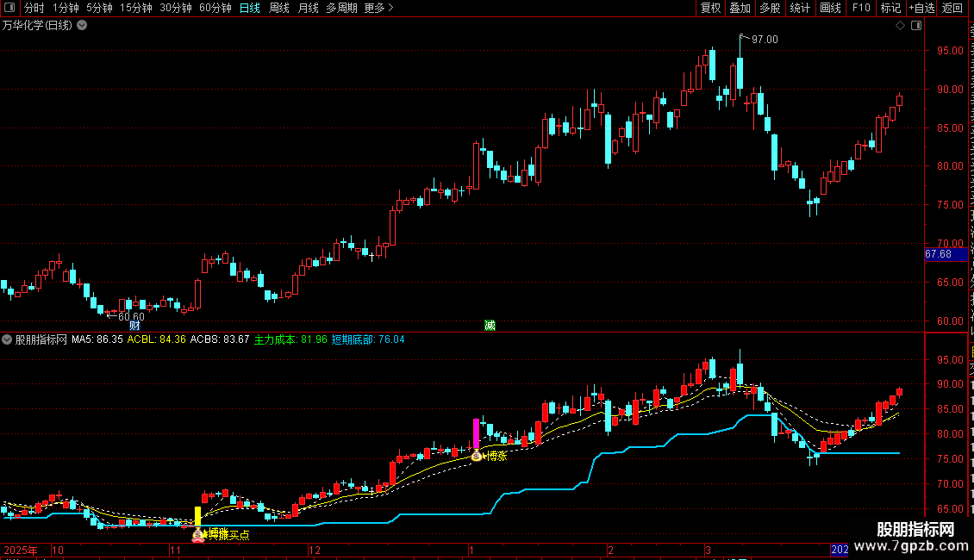This screenshot has height=560, width=974.
Task: Click the 财 financial marker
Action: 134,326
